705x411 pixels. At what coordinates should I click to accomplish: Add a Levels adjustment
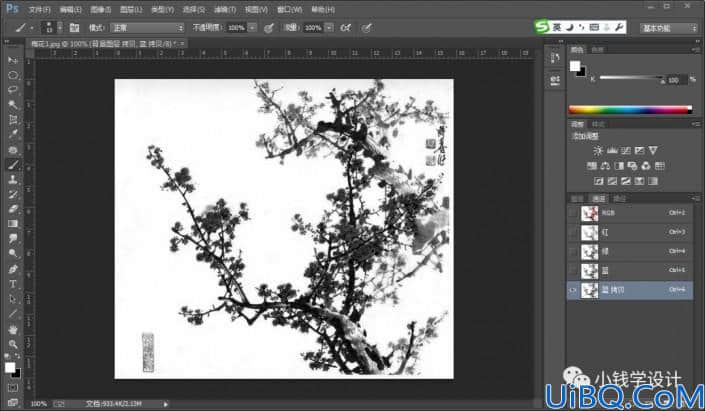(x=611, y=151)
